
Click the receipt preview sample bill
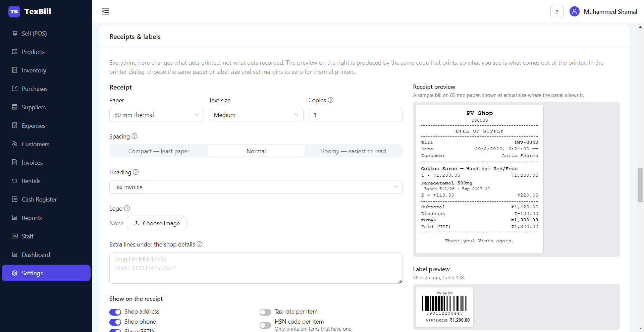click(x=480, y=179)
